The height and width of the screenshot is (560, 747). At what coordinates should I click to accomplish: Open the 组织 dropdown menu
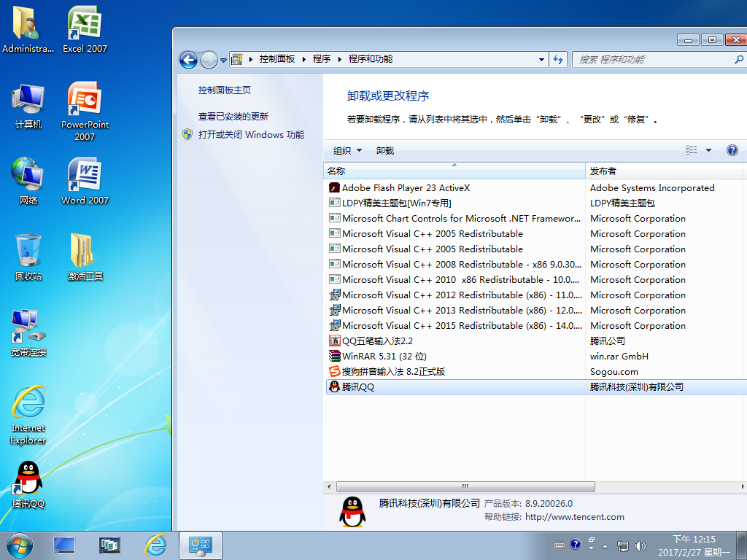click(x=347, y=150)
